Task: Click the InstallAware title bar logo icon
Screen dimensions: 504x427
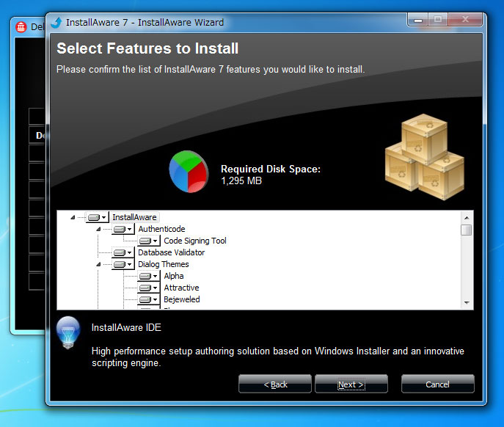Action: pos(56,22)
